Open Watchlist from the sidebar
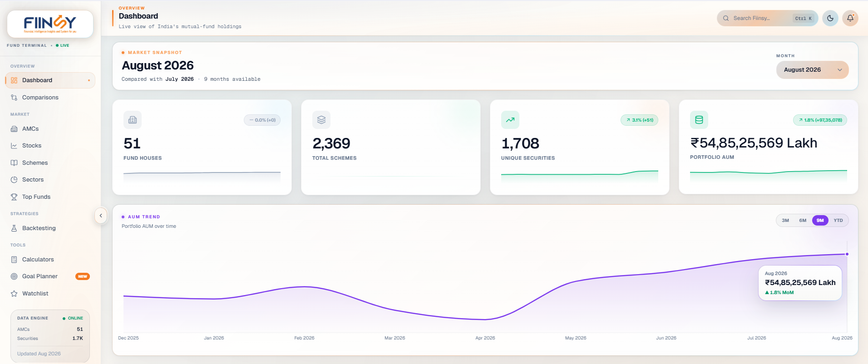The height and width of the screenshot is (364, 868). (50, 294)
